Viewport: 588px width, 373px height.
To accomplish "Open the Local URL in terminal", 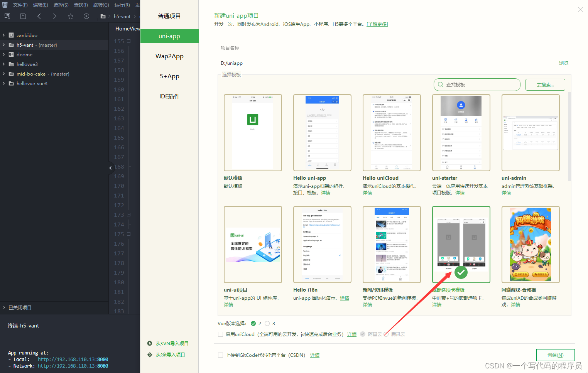I will pyautogui.click(x=73, y=359).
